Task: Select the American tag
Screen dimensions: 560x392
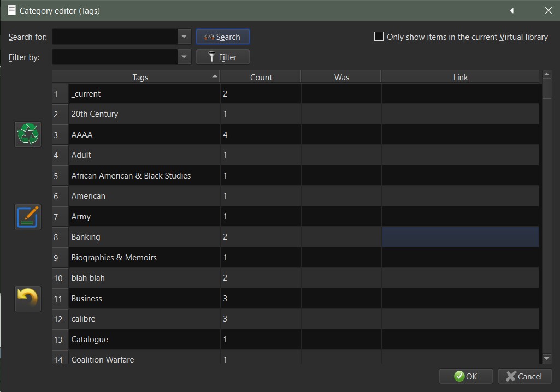Action: click(145, 196)
